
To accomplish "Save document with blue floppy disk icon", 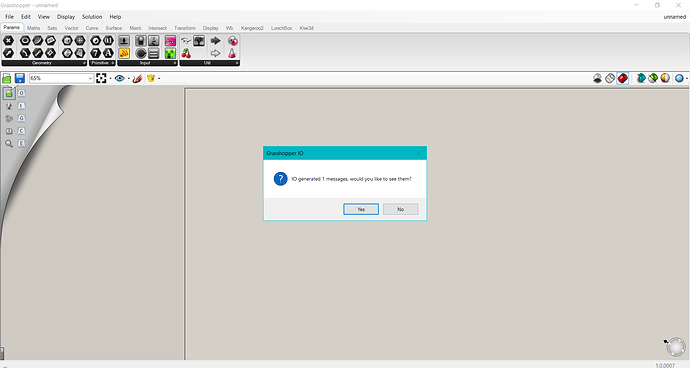I will (19, 78).
